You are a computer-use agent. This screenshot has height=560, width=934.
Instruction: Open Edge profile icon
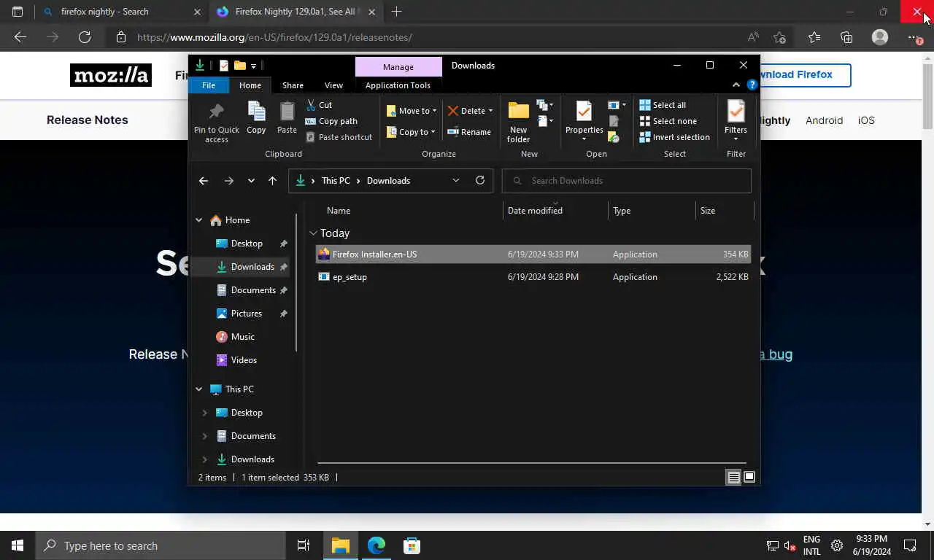pyautogui.click(x=880, y=37)
